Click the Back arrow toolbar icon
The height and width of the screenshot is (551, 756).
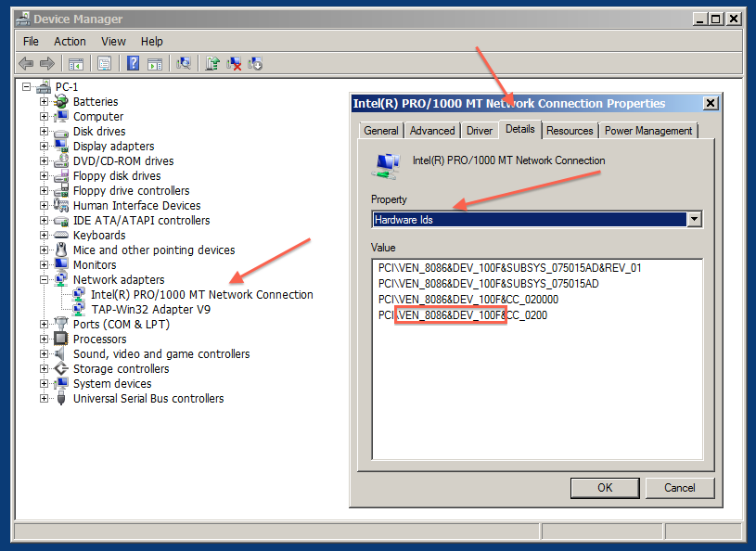pos(26,63)
